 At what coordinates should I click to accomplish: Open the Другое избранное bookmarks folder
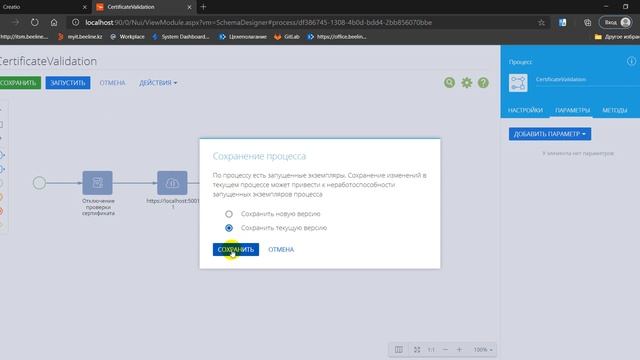[617, 37]
